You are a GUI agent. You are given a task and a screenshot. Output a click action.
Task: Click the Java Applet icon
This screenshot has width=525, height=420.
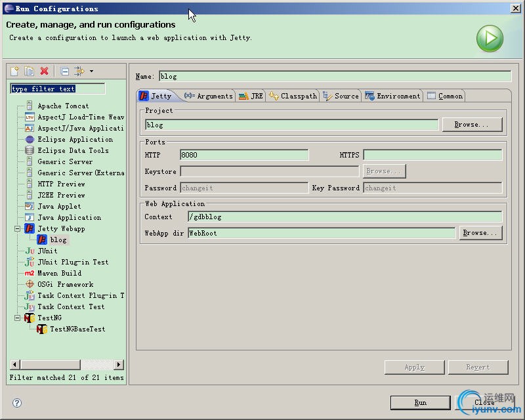[x=30, y=206]
